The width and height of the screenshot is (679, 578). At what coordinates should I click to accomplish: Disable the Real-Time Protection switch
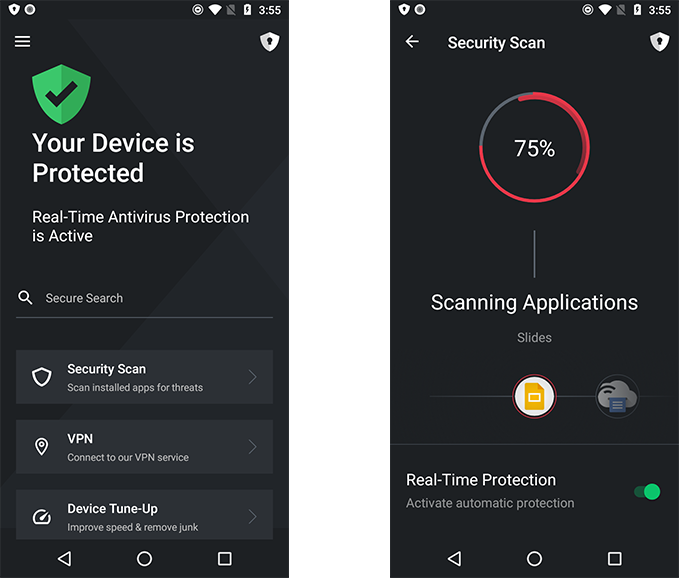tap(647, 492)
